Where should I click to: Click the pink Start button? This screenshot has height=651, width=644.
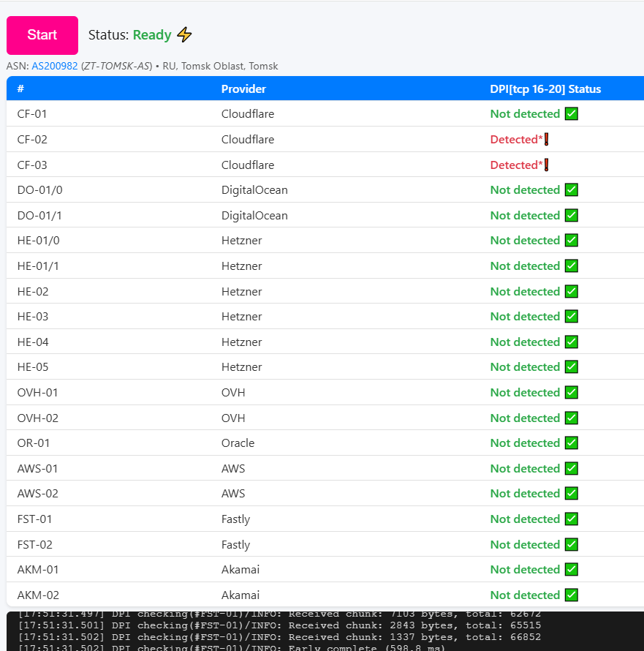pyautogui.click(x=42, y=35)
